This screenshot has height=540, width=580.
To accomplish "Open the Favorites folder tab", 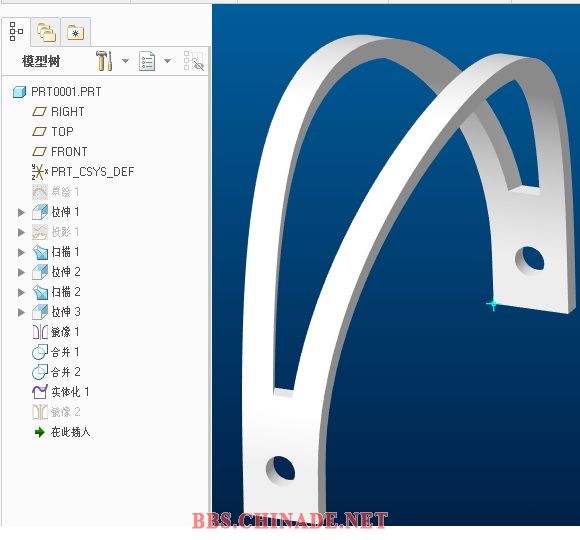I will click(75, 33).
